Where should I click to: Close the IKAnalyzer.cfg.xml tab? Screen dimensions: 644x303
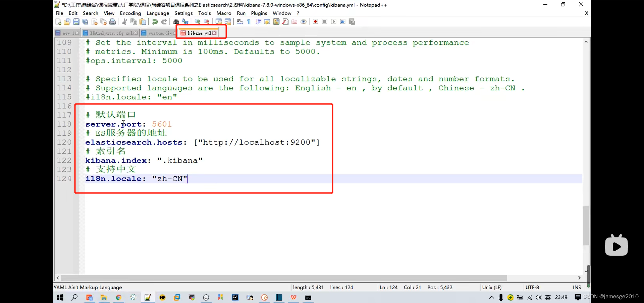click(x=135, y=33)
